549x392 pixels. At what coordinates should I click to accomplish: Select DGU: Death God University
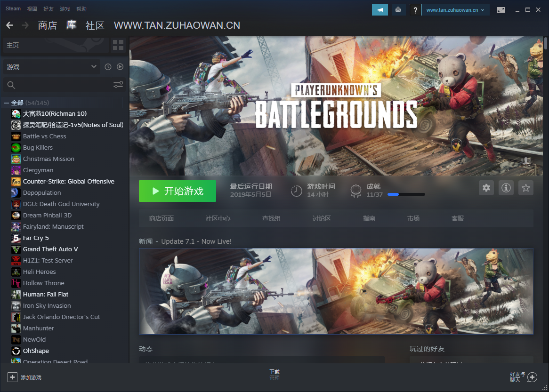pos(61,204)
